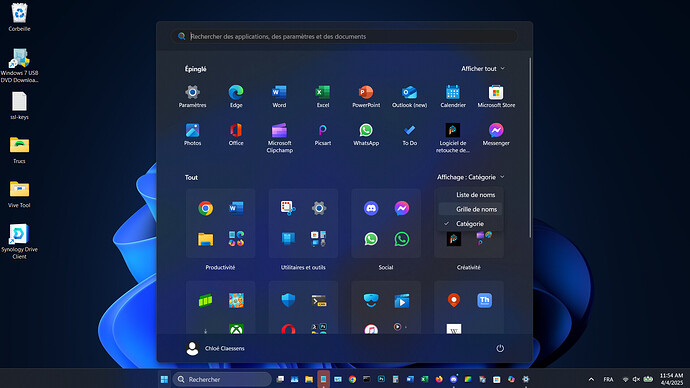Viewport: 690px width, 388px height.
Task: Collapse the Affichage : Catégorie dropdown
Action: 470,177
